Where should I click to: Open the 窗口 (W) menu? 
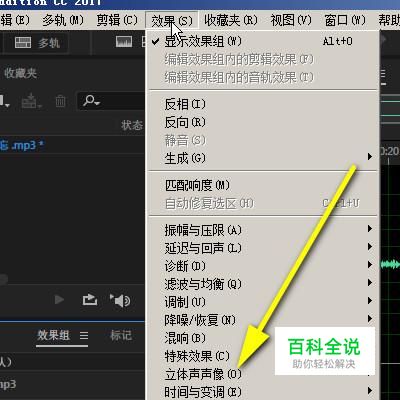pos(345,20)
